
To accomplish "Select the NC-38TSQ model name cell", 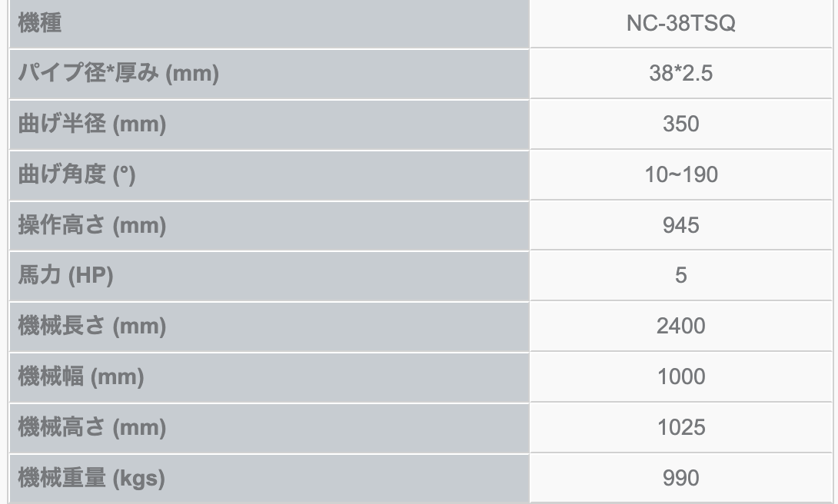I will 680,24.
